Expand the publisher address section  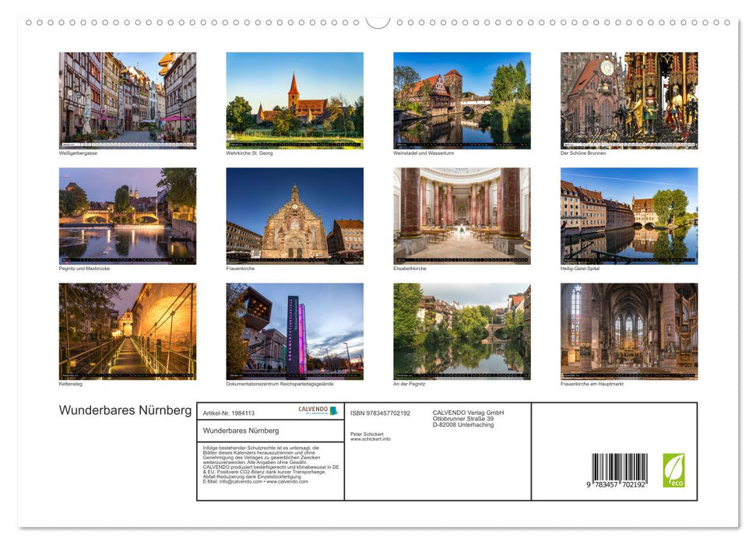tap(467, 417)
